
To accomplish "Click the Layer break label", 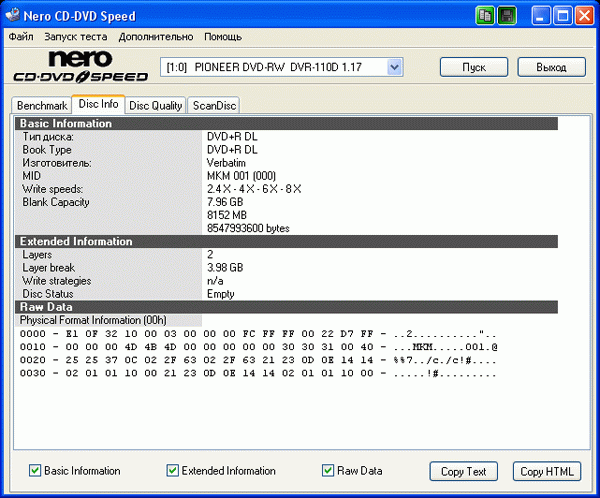I will [48, 268].
